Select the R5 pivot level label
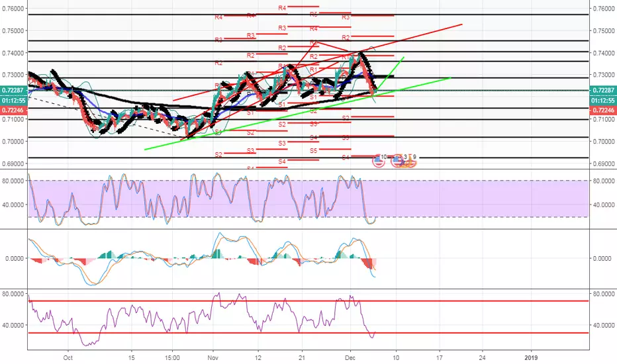The image size is (617, 364). coord(313,15)
